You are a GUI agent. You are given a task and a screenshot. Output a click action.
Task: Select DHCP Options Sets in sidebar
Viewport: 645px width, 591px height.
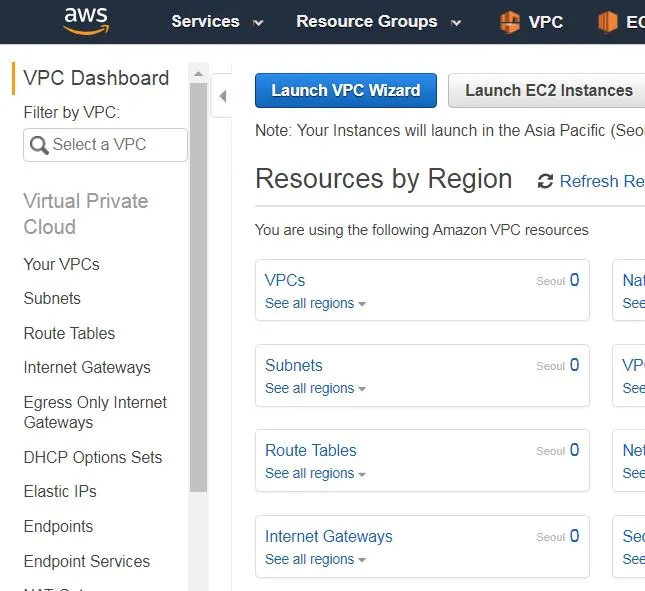(92, 457)
